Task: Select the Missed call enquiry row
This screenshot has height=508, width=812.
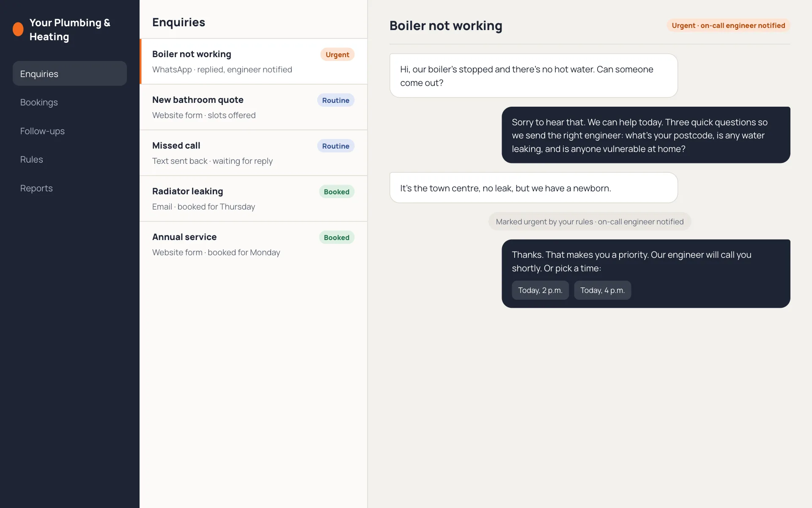Action: 254,153
